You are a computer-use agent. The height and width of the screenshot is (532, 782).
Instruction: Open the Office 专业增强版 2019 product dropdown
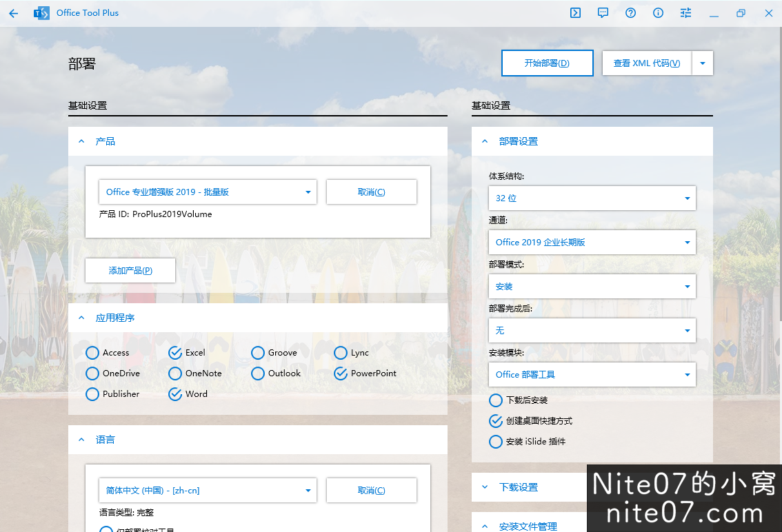point(208,192)
